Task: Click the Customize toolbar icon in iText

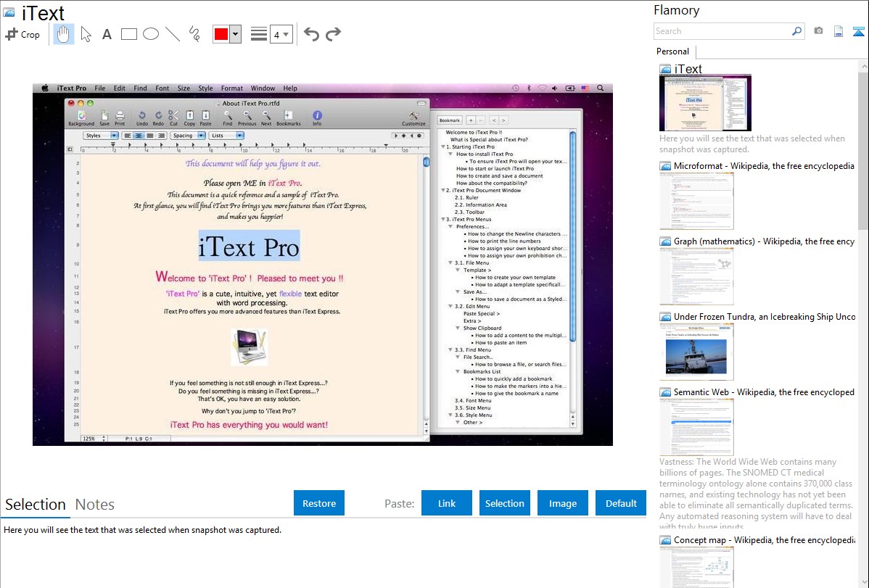Action: [413, 119]
